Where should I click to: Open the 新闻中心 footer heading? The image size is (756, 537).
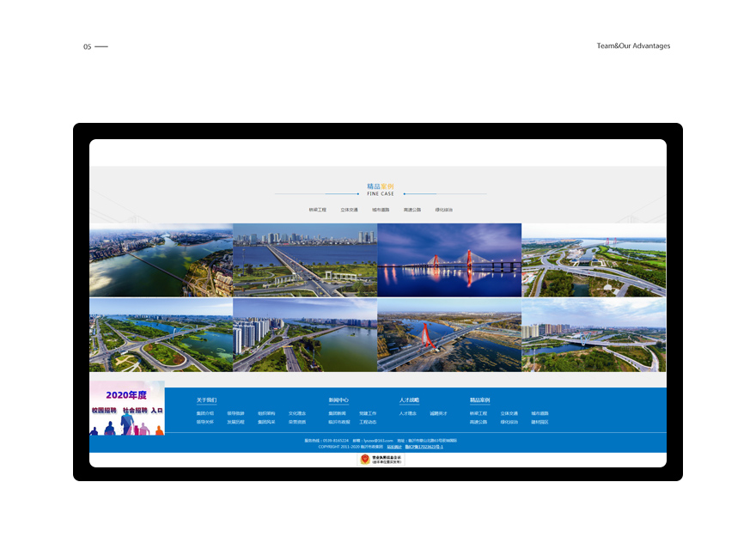pos(338,400)
